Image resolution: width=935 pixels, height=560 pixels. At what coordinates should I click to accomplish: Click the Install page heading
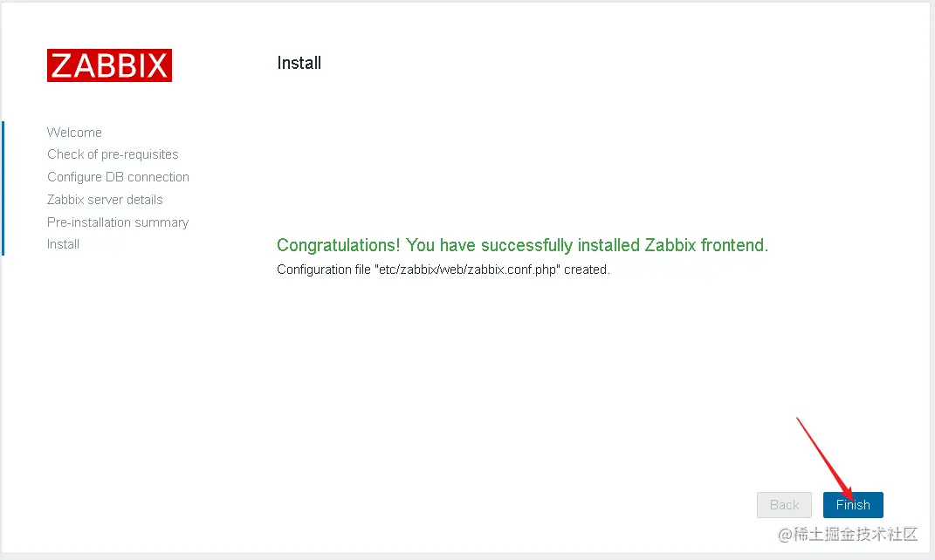[299, 63]
